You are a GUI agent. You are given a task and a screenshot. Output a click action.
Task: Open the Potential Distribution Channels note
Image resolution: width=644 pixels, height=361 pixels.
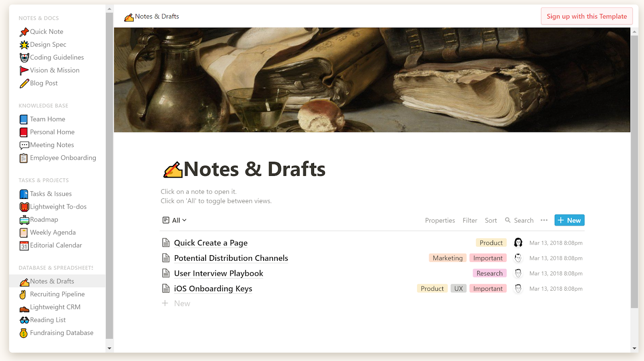pyautogui.click(x=231, y=258)
